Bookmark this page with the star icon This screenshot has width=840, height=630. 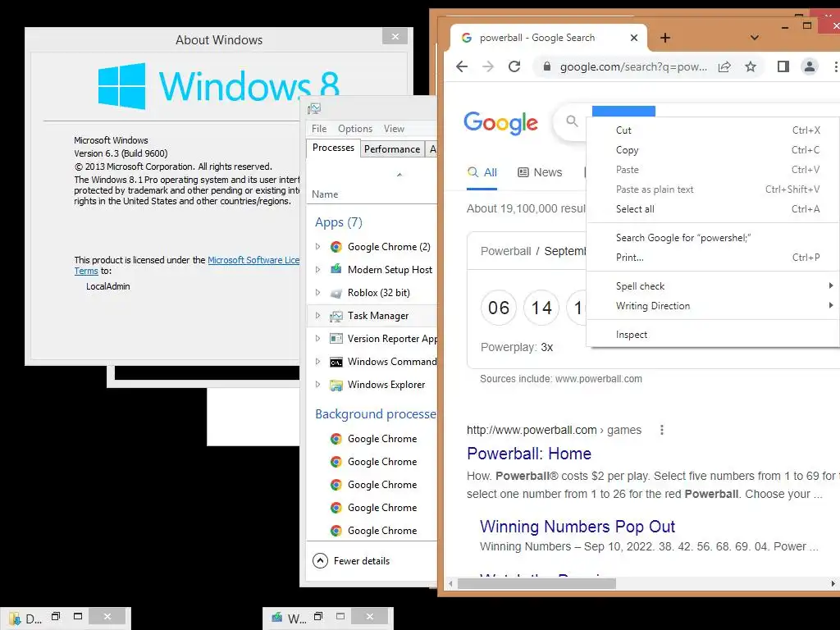point(751,66)
